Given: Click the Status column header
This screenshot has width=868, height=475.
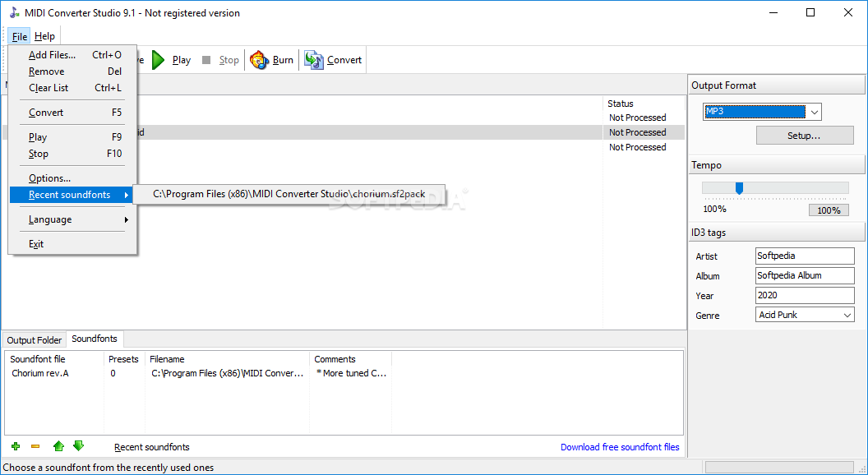Looking at the screenshot, I should point(644,104).
